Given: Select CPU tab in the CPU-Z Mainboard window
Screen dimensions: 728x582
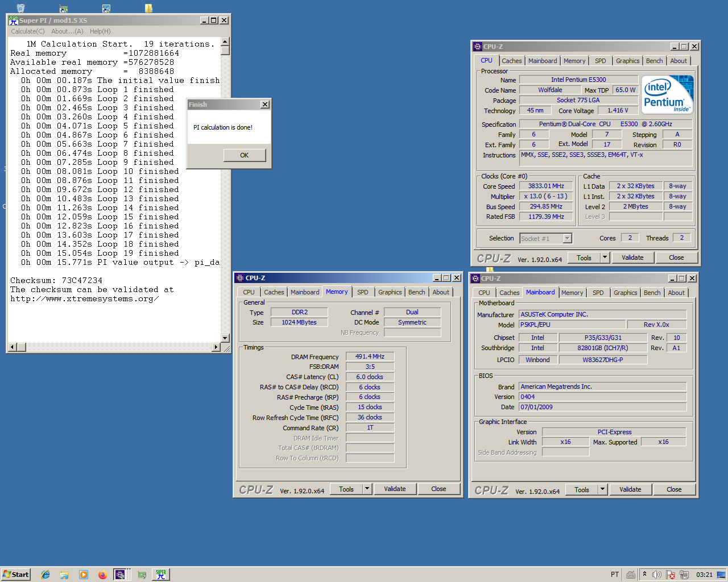Looking at the screenshot, I should click(484, 293).
